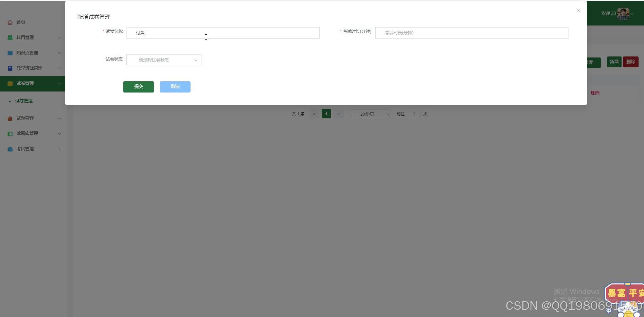Click the next page arrow
This screenshot has height=317, width=644.
pos(338,114)
